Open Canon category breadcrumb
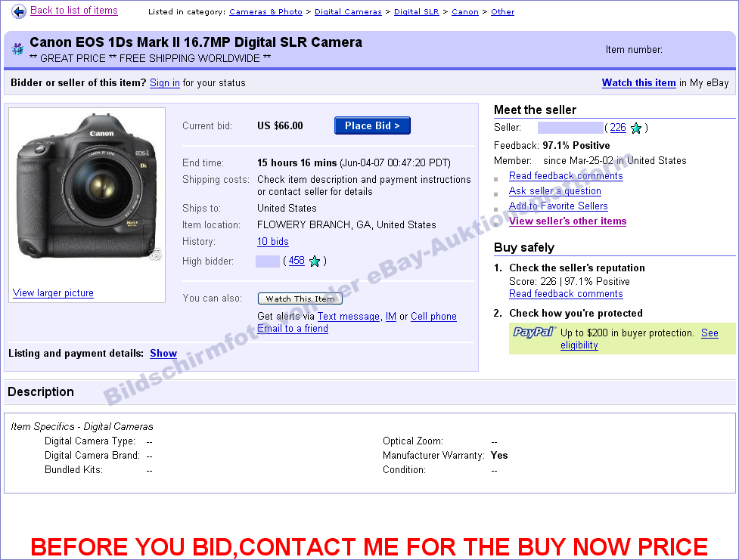Viewport: 739px width, 560px height. click(464, 12)
